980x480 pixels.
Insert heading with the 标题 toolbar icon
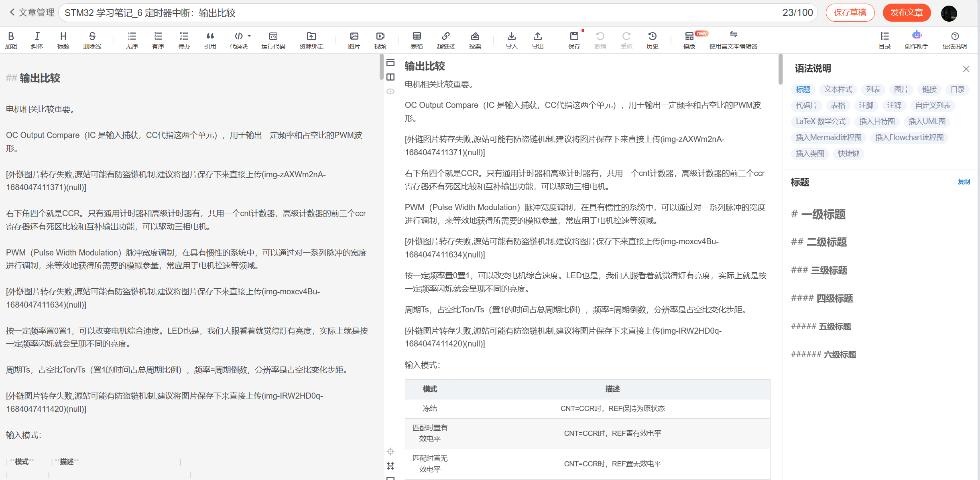63,40
